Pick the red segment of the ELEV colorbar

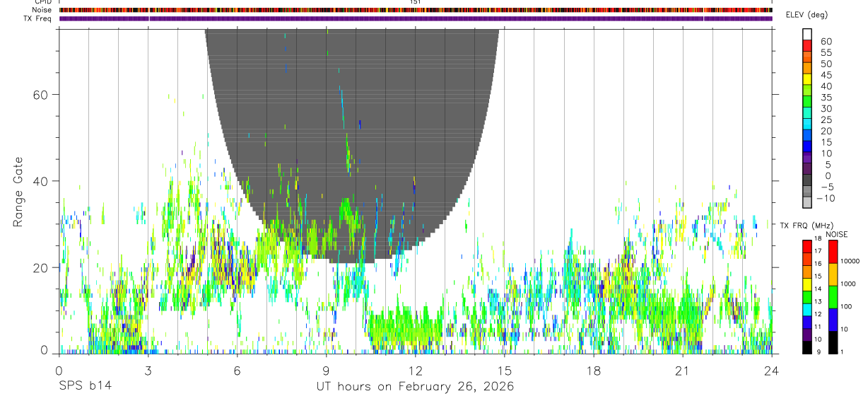click(x=807, y=45)
